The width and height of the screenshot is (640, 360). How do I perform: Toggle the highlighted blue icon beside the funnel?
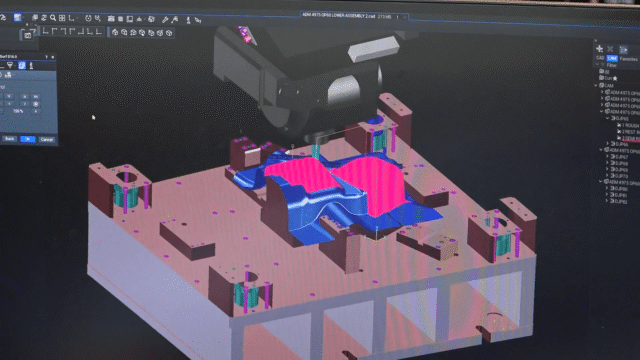[x=22, y=65]
